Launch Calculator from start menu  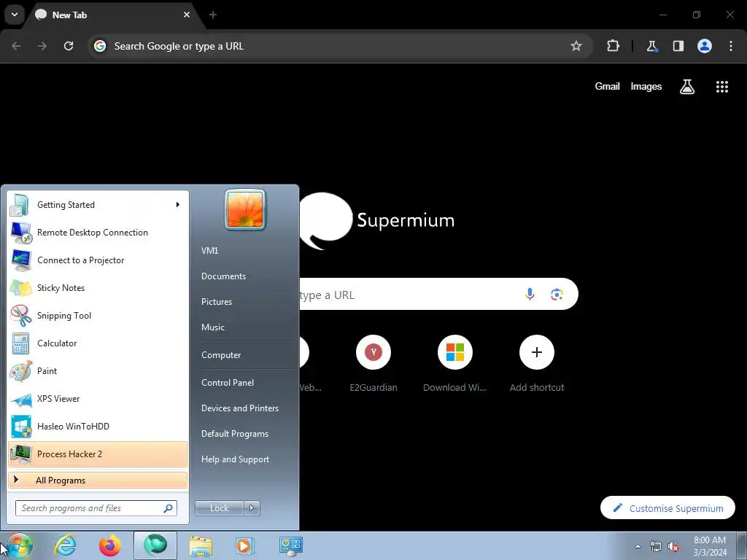click(98, 343)
